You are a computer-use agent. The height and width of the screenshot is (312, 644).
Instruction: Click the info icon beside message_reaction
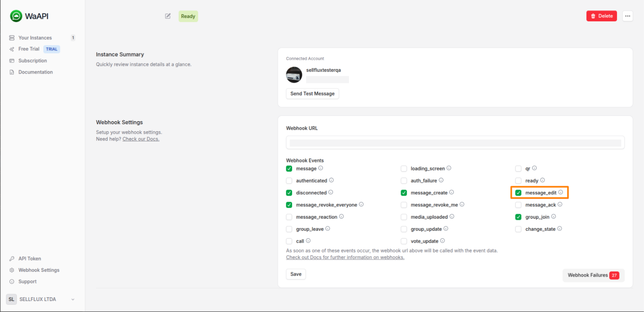pyautogui.click(x=341, y=217)
